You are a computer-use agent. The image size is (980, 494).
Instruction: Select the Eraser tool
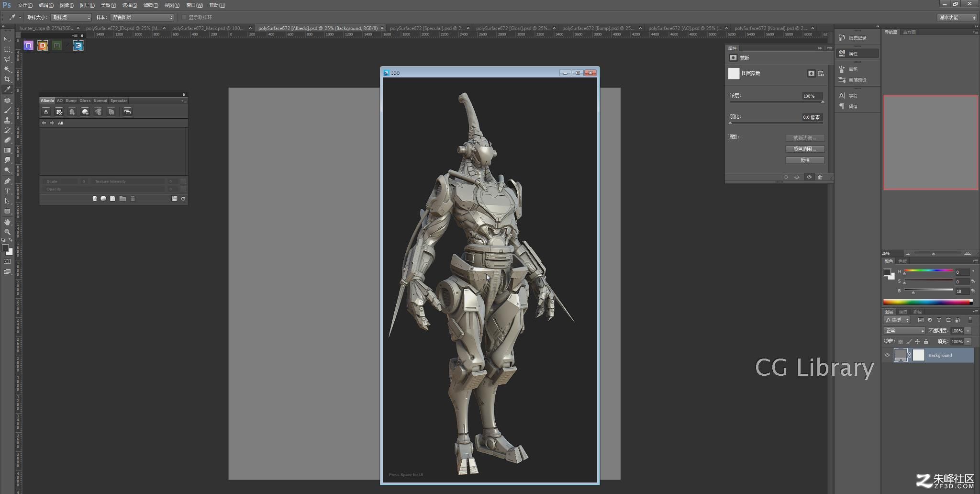[7, 140]
